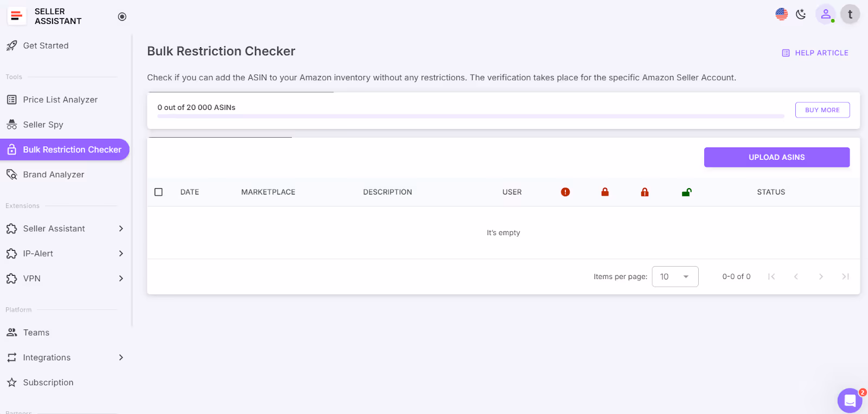Viewport: 868px width, 414px height.
Task: Open the chat support bubble
Action: pyautogui.click(x=850, y=400)
